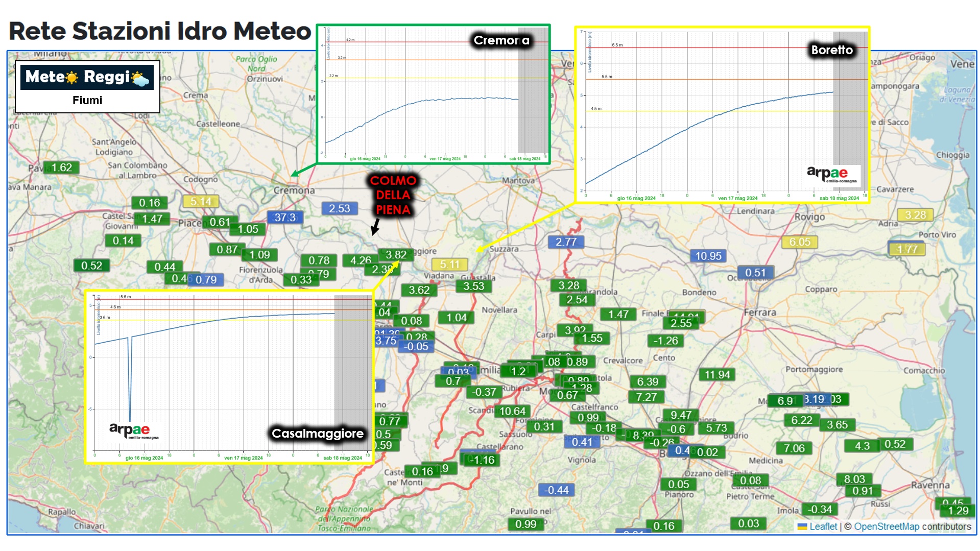The width and height of the screenshot is (980, 551).
Task: Select the green 10.64 marker near Scandiano
Action: point(512,411)
